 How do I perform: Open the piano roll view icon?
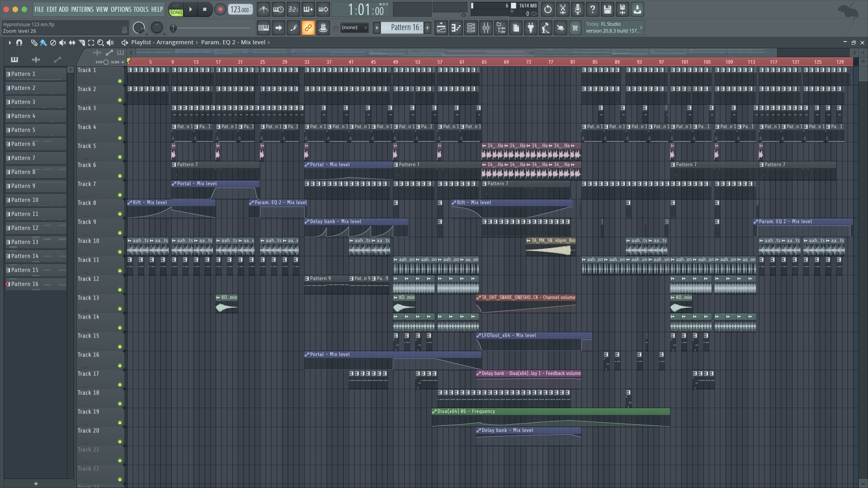point(456,28)
